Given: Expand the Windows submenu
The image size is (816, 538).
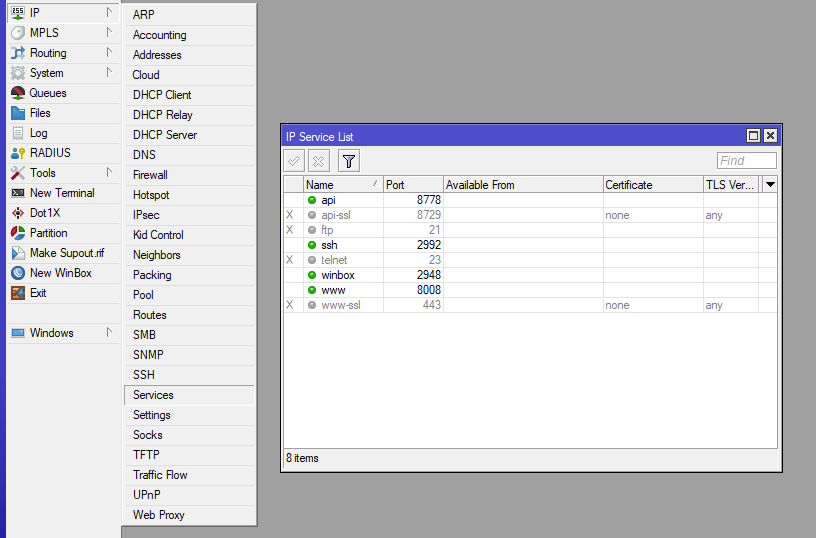Looking at the screenshot, I should pyautogui.click(x=51, y=333).
